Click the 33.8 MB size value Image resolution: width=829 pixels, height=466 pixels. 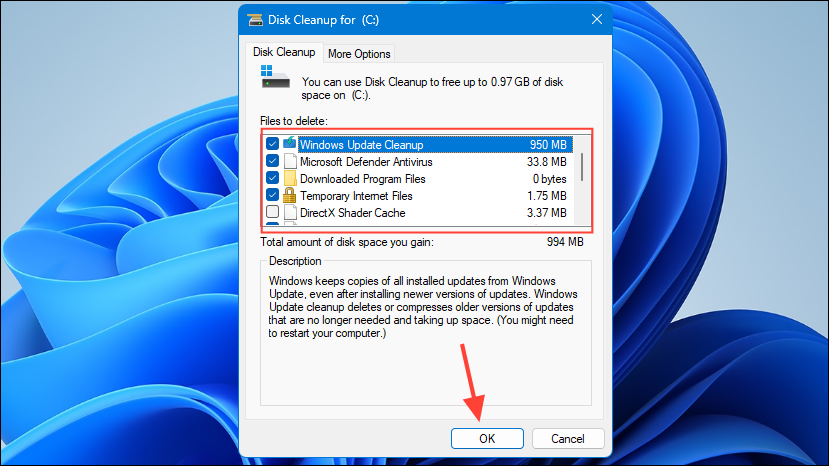click(x=546, y=161)
